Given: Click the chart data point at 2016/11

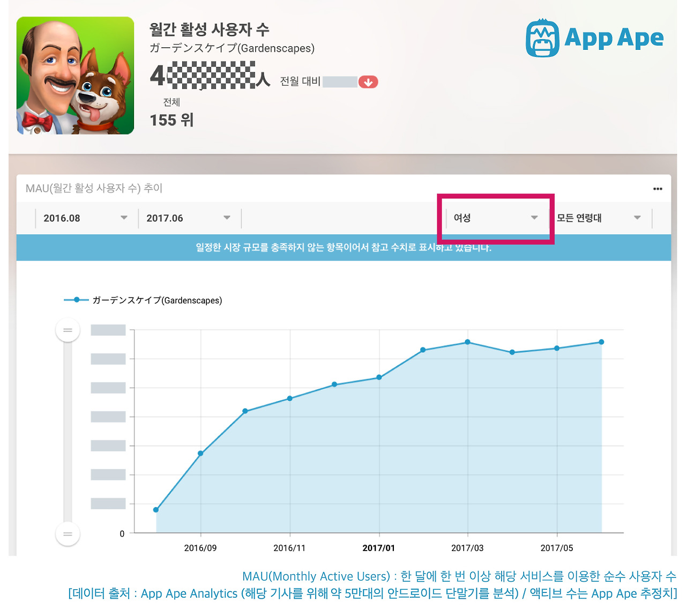Looking at the screenshot, I should pyautogui.click(x=290, y=398).
